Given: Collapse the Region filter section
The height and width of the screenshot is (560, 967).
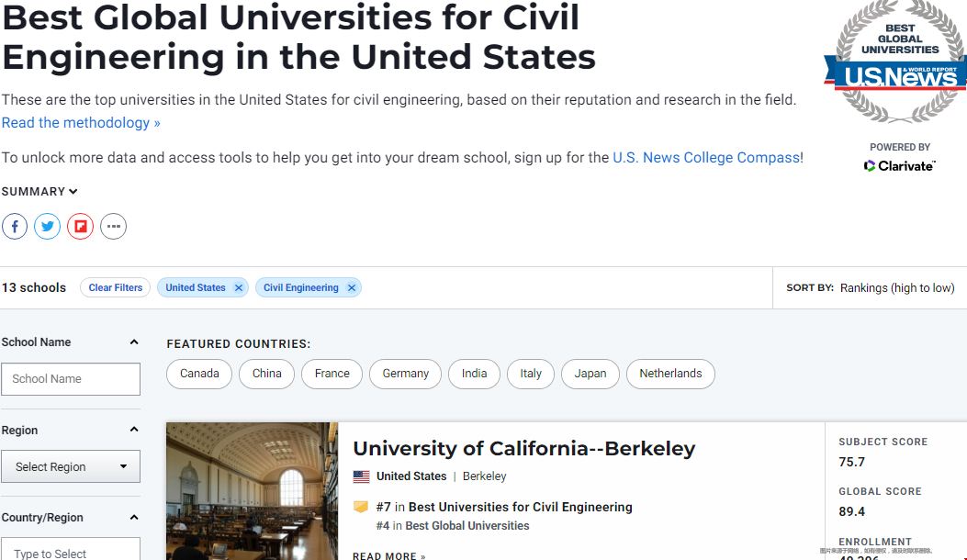Looking at the screenshot, I should click(x=134, y=430).
